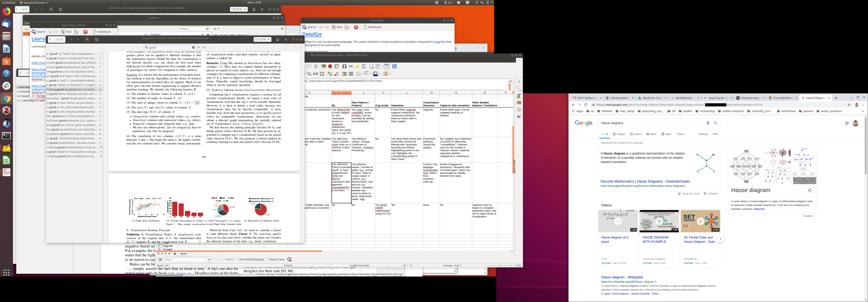Click the special character Omega icon
The width and height of the screenshot is (868, 302).
tap(344, 66)
